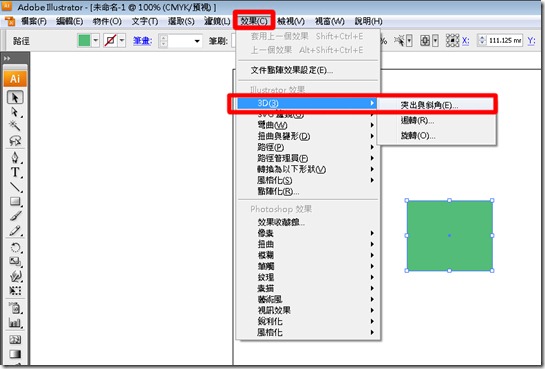Click the stroke none swatch

[111, 40]
